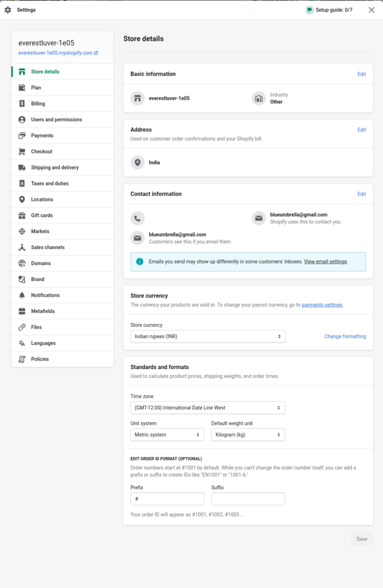Select Notifications in settings sidebar
383x588 pixels.
click(x=63, y=295)
